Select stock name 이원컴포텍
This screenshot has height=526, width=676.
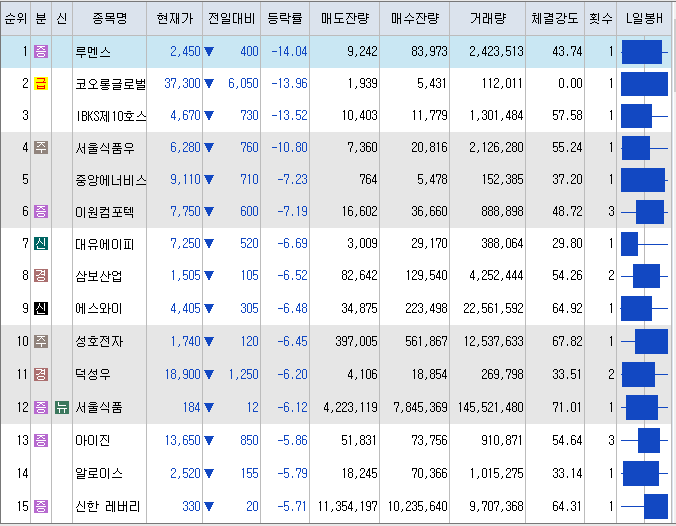point(105,212)
